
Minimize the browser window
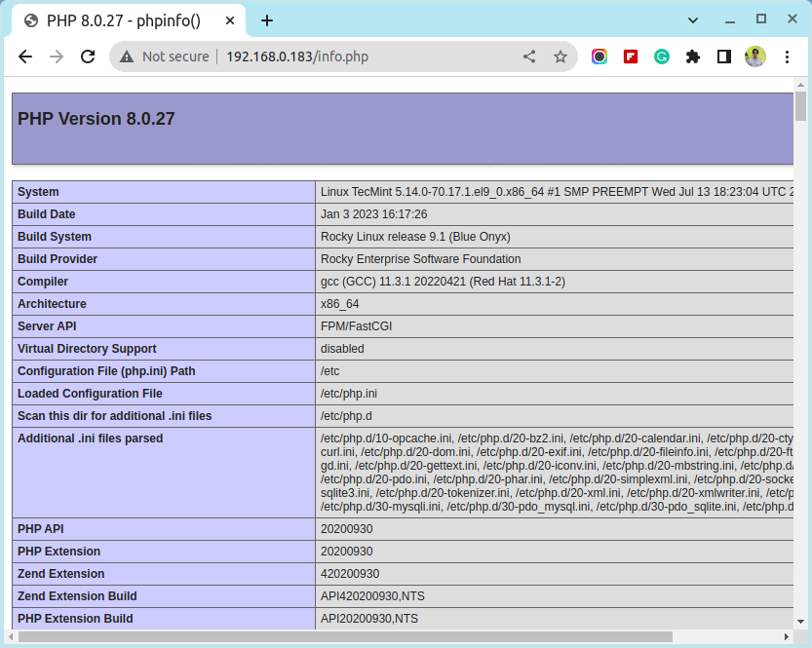click(730, 20)
